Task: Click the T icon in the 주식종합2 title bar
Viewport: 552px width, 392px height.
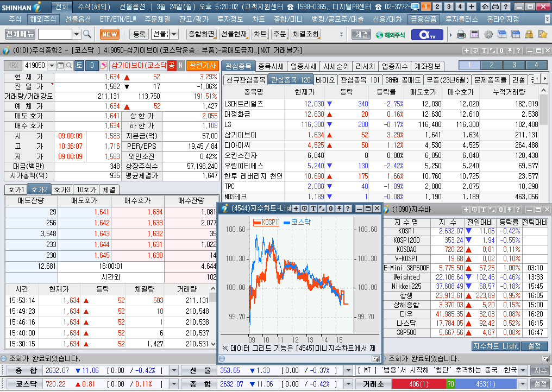Action: click(x=484, y=50)
